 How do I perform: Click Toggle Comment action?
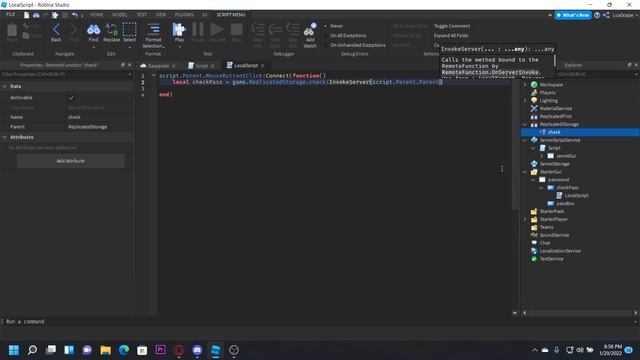[x=452, y=26]
